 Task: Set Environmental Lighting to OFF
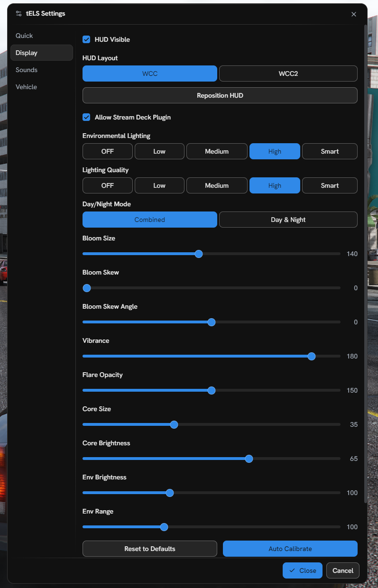[108, 151]
